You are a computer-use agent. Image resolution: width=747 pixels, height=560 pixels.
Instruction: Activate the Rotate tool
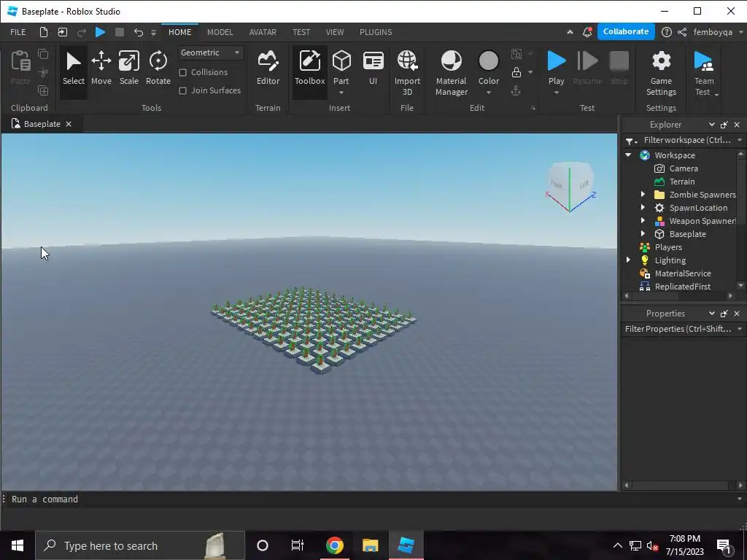click(158, 69)
